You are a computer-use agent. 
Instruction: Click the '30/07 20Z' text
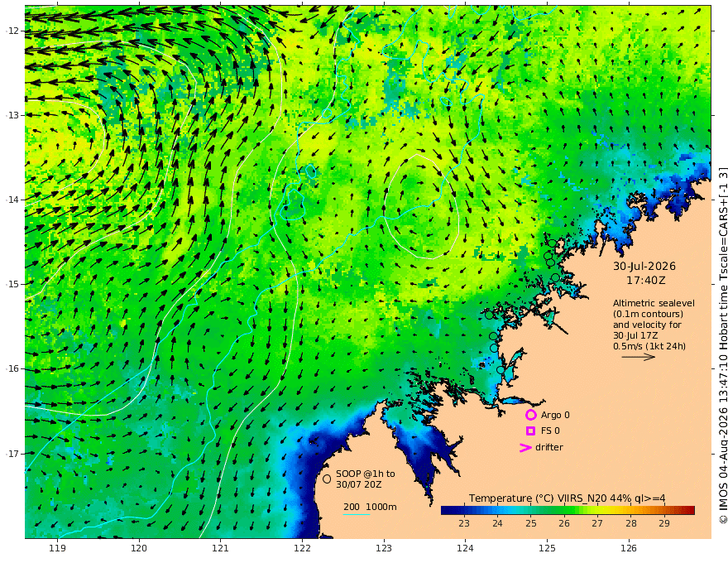(359, 484)
